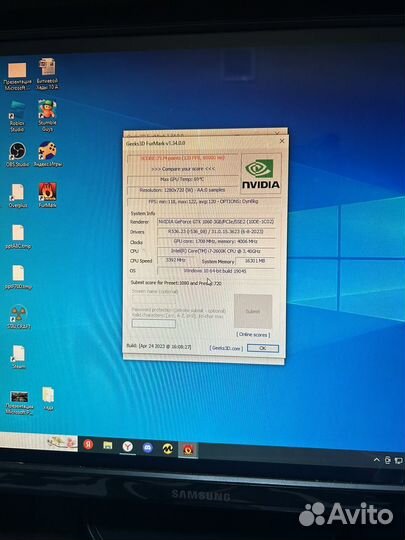This screenshot has height=540, width=405.
Task: Show hidden system tray icons
Action: [376, 460]
